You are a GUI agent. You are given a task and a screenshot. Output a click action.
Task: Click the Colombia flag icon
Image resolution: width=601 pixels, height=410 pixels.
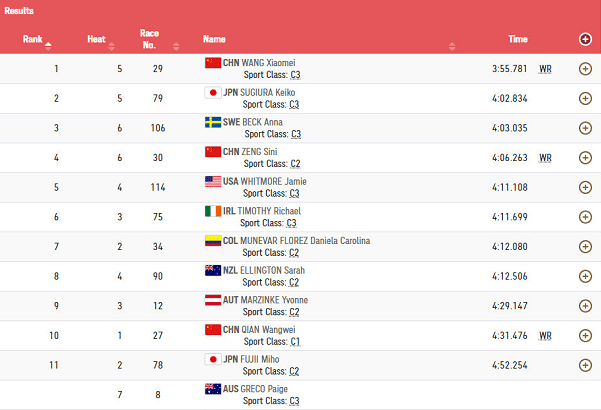point(212,240)
